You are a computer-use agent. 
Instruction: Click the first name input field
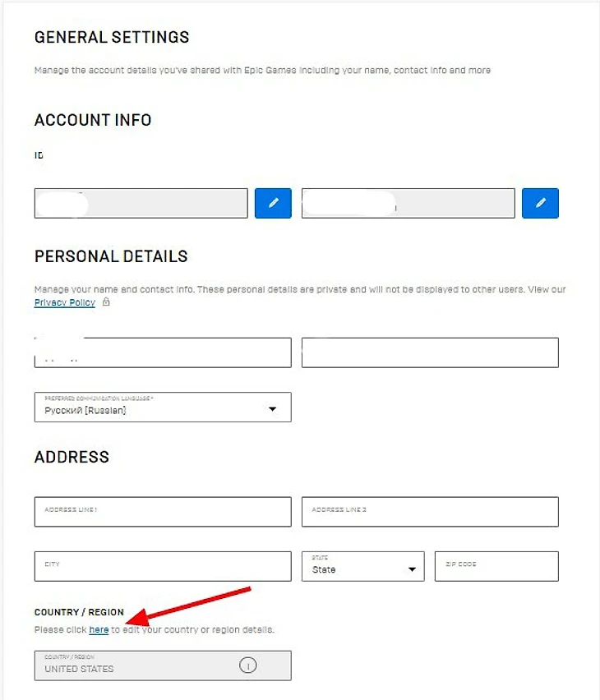point(163,352)
